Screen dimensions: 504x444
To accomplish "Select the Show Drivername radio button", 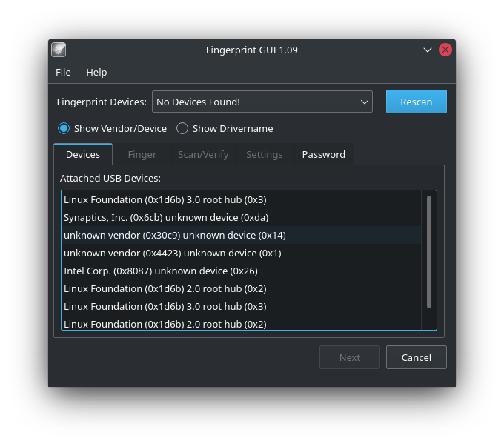I will [x=182, y=128].
